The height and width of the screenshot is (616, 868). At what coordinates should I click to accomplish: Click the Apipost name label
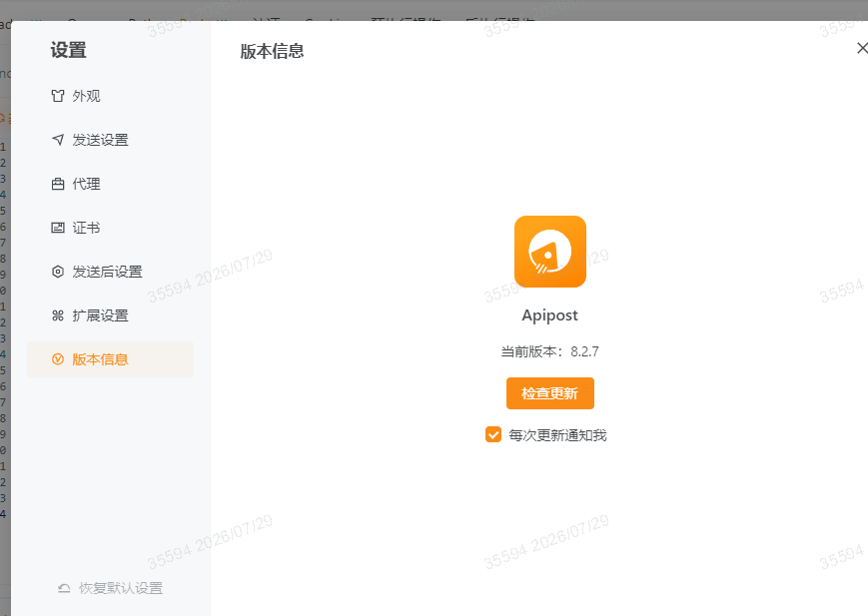tap(549, 315)
